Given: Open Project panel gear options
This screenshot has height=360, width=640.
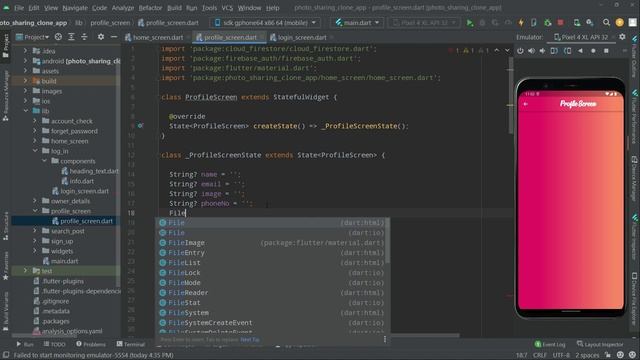Looking at the screenshot, I should pyautogui.click(x=101, y=37).
